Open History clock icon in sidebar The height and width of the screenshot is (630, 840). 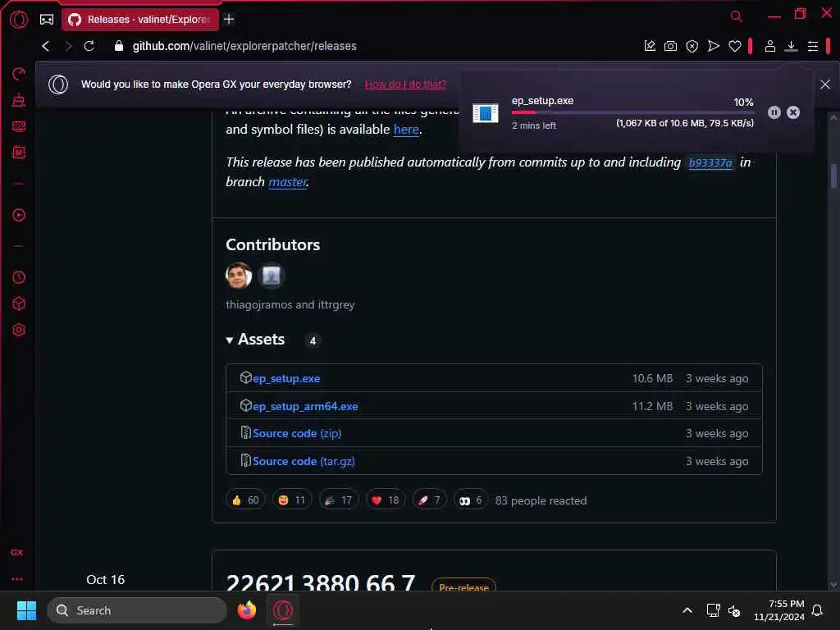tap(19, 277)
